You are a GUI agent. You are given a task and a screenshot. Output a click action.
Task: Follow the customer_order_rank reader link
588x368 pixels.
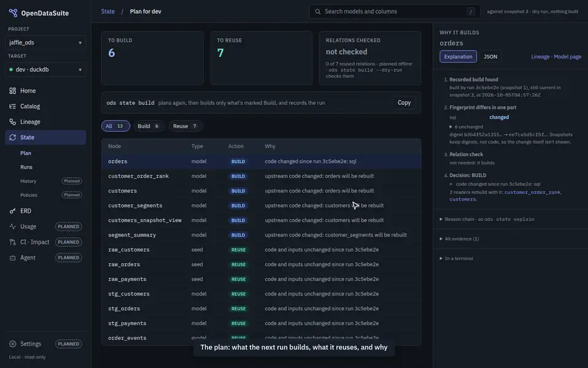532,192
